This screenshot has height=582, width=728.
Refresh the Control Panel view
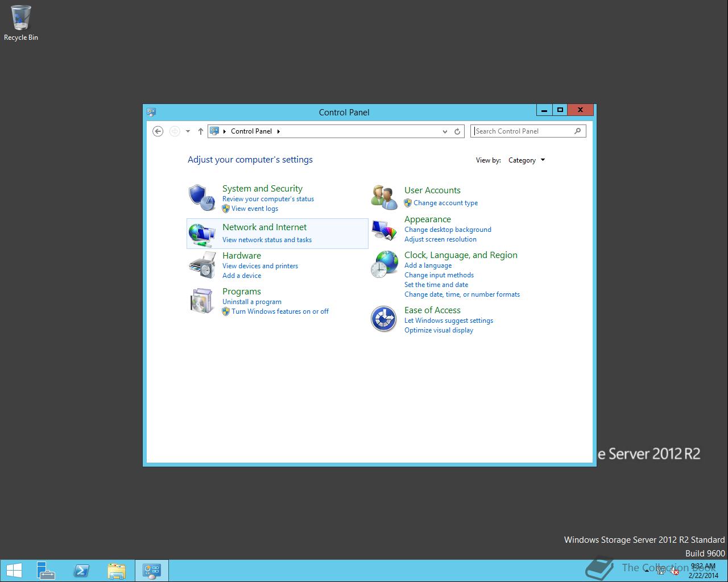click(457, 131)
